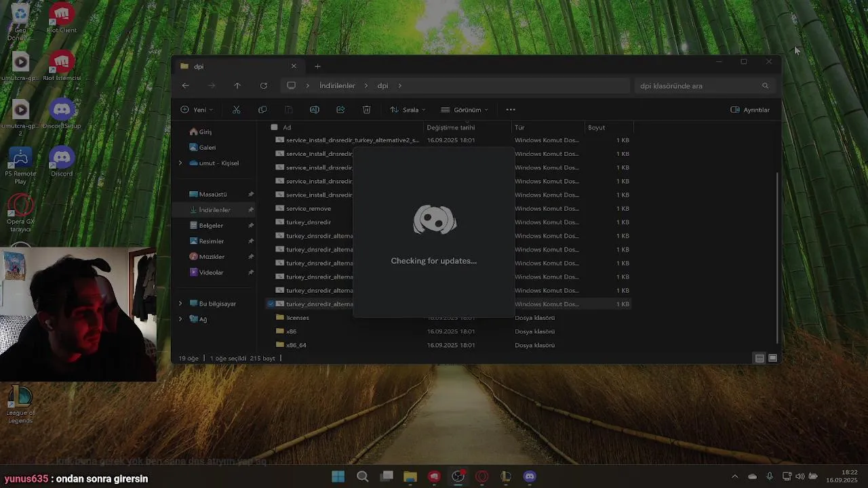
Task: Open PS Remote Play desktop shortcut
Action: [x=20, y=165]
